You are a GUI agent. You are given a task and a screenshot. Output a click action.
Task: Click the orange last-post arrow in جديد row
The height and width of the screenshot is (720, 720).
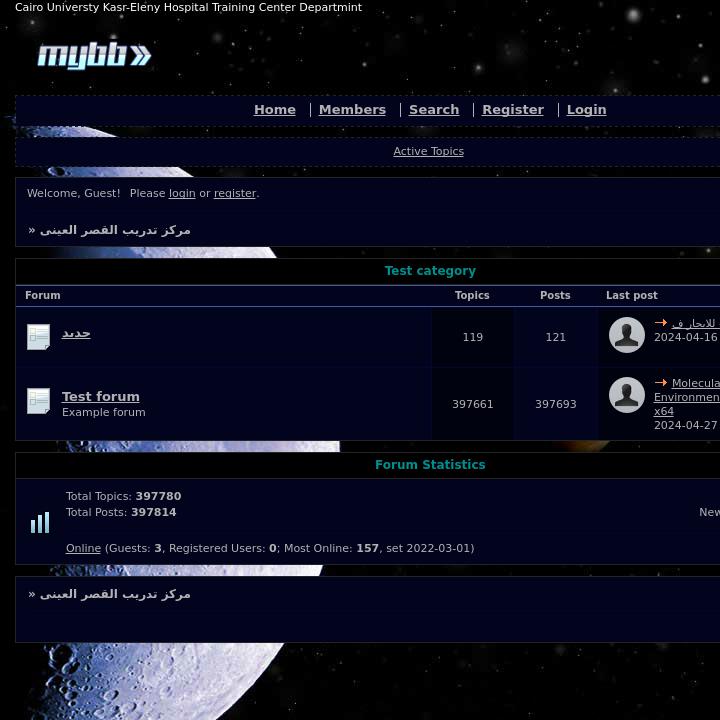coord(661,323)
